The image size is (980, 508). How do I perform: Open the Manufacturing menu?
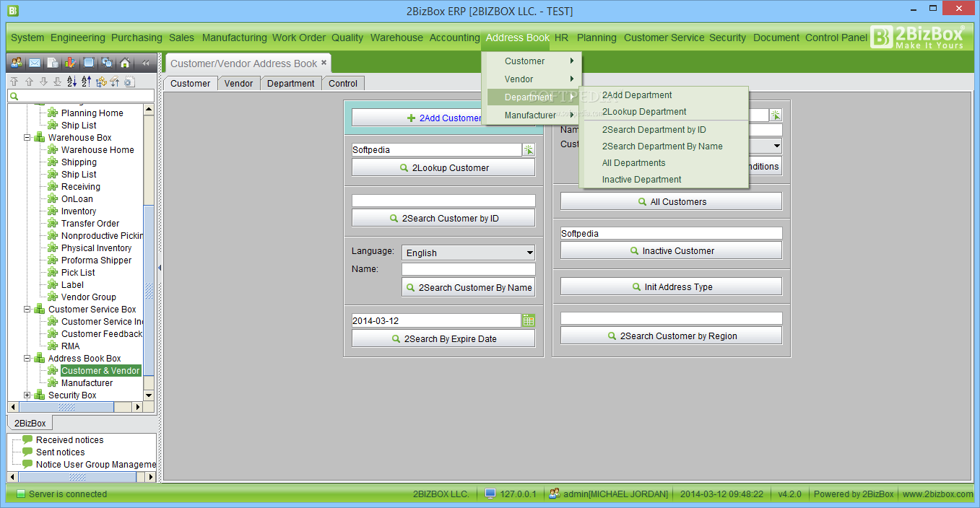[x=234, y=38]
